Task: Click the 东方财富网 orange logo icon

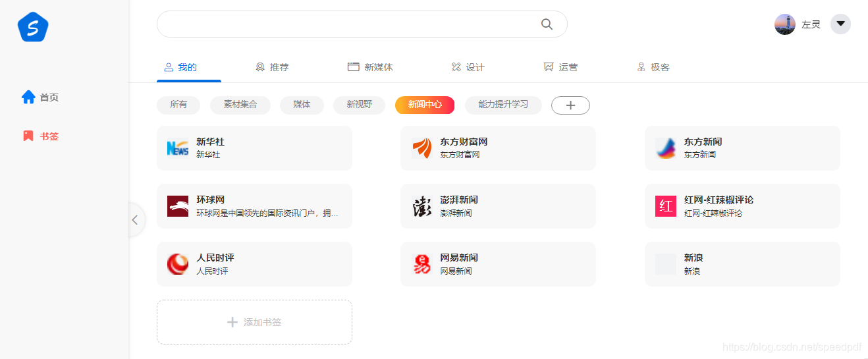Action: pos(421,148)
